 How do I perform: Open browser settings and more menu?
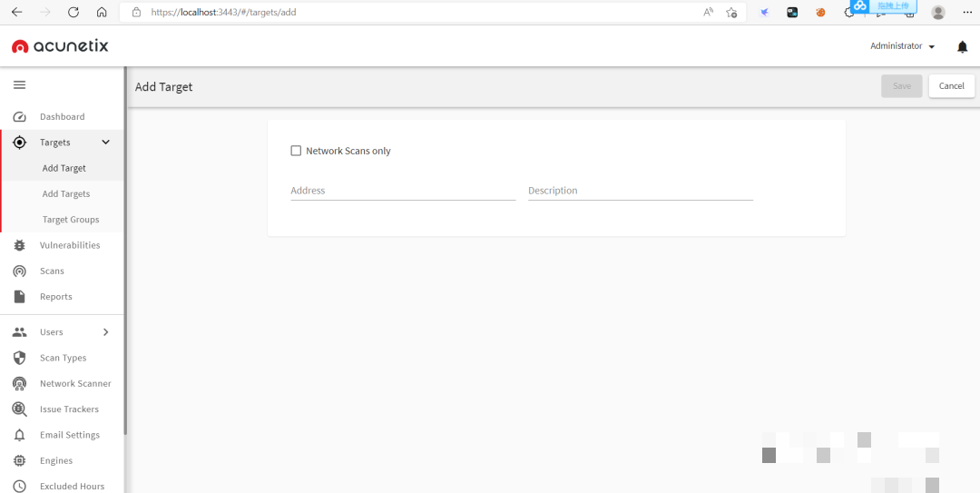[967, 12]
